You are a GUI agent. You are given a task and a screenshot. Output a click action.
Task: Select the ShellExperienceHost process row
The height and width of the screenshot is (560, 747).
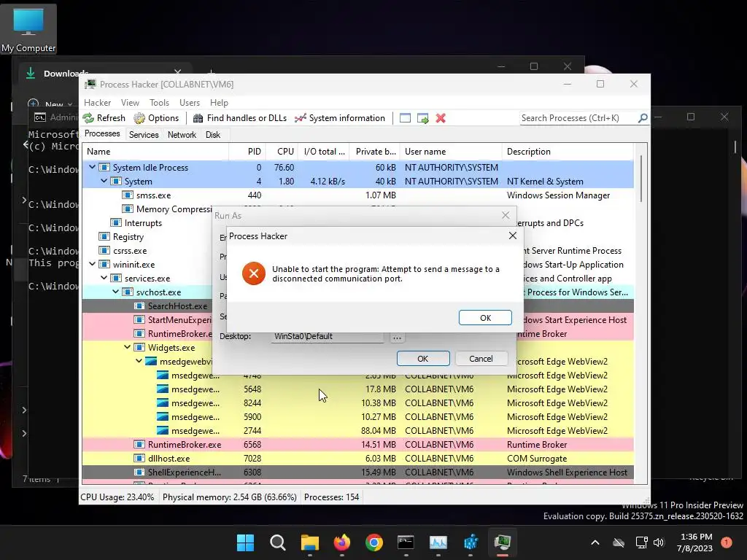pos(357,472)
